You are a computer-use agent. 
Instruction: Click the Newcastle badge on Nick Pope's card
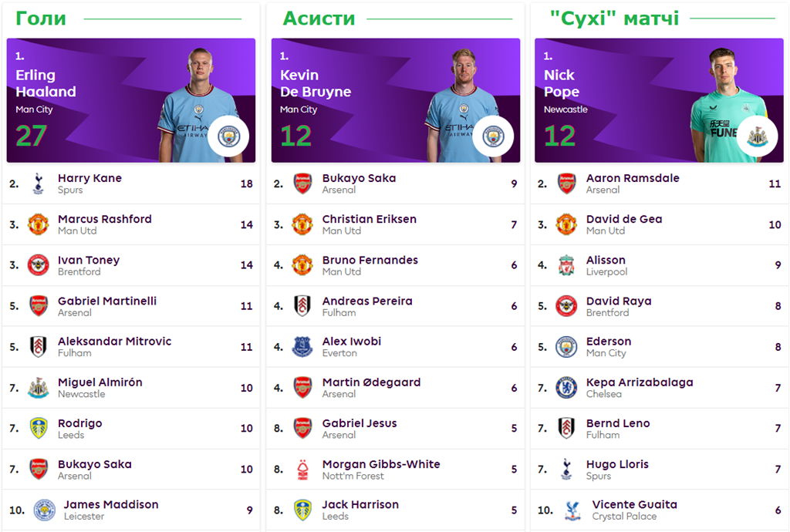click(x=756, y=136)
